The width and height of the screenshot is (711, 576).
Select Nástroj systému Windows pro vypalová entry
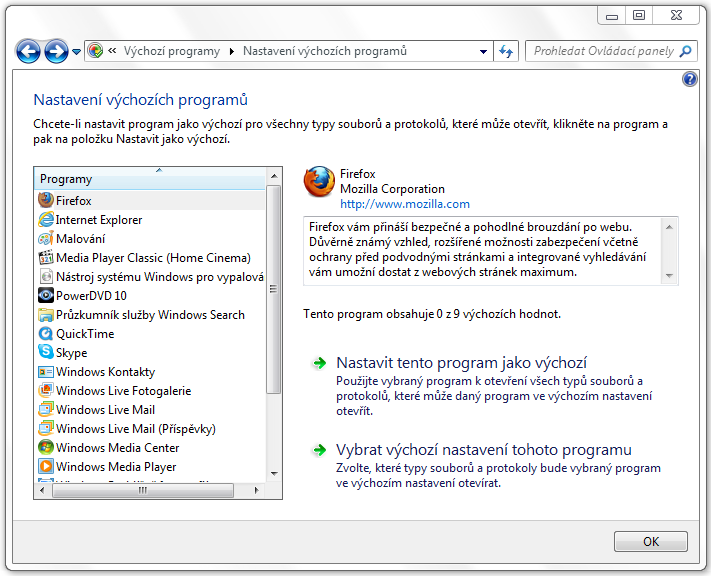pyautogui.click(x=150, y=277)
